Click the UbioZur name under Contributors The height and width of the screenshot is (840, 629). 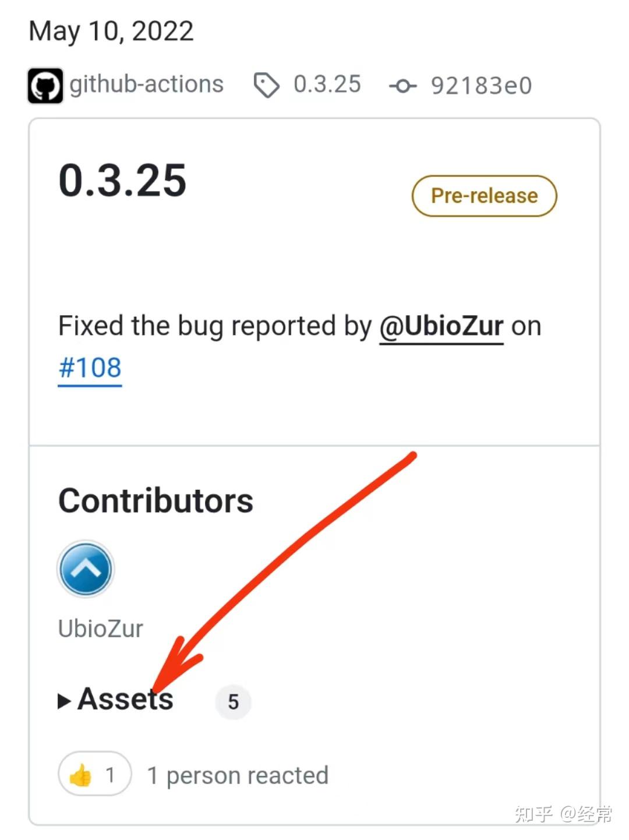point(101,629)
